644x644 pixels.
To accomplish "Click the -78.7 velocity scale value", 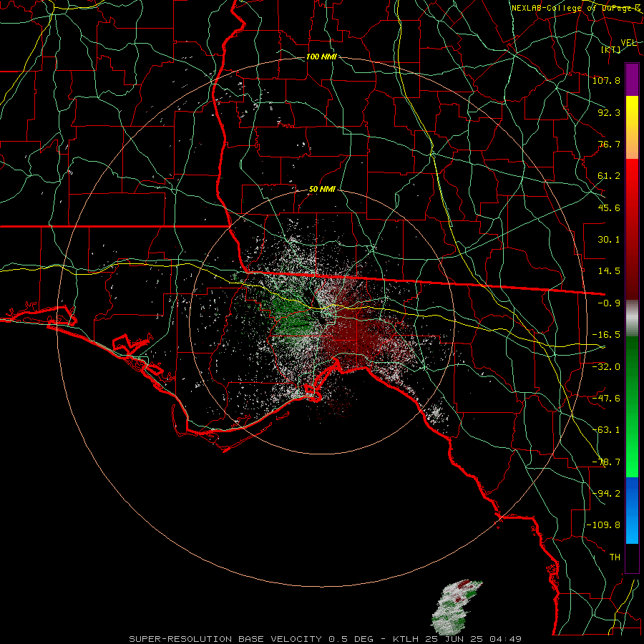I will point(606,462).
